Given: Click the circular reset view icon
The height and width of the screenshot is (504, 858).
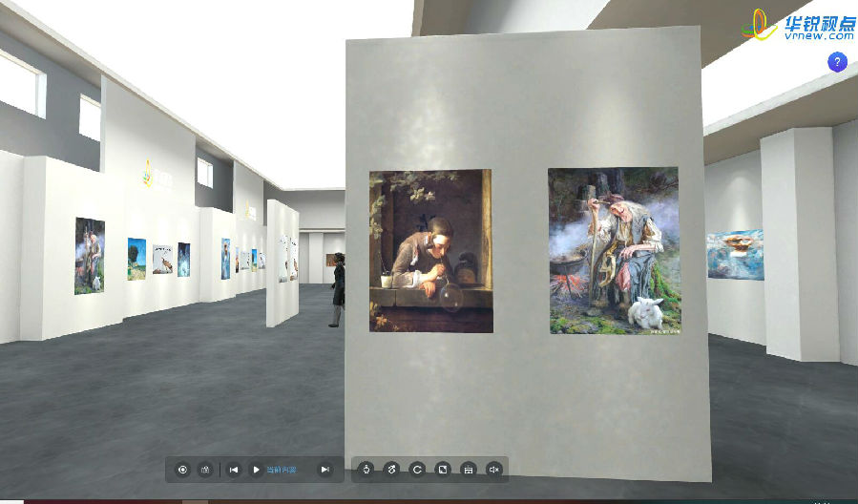Looking at the screenshot, I should pos(417,470).
